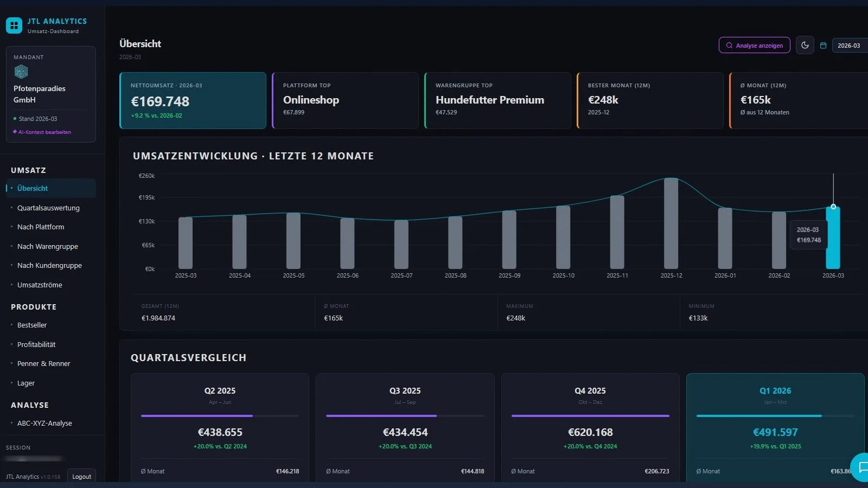Navigate to Bestseller under Produkte
The height and width of the screenshot is (488, 868).
pos(32,325)
